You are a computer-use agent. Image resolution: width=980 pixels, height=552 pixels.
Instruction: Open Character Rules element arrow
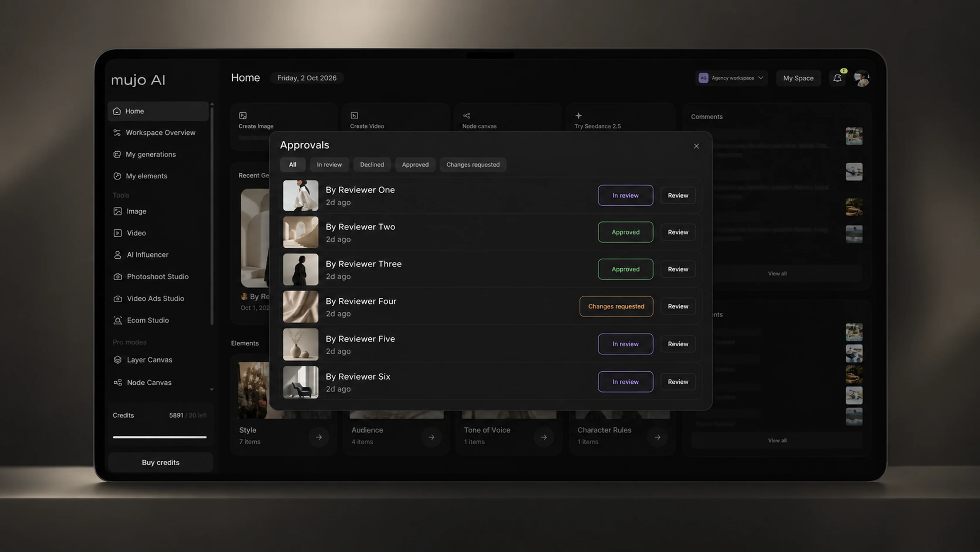[657, 437]
